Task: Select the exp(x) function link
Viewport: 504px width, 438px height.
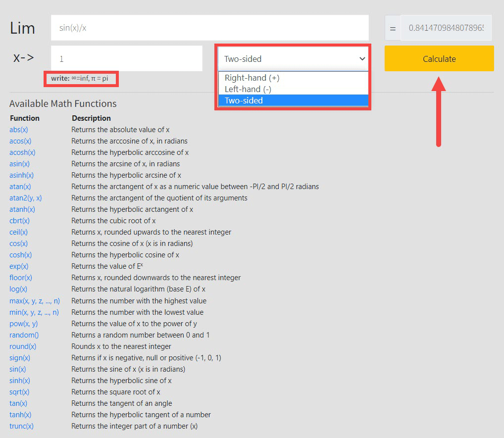Action: tap(19, 266)
